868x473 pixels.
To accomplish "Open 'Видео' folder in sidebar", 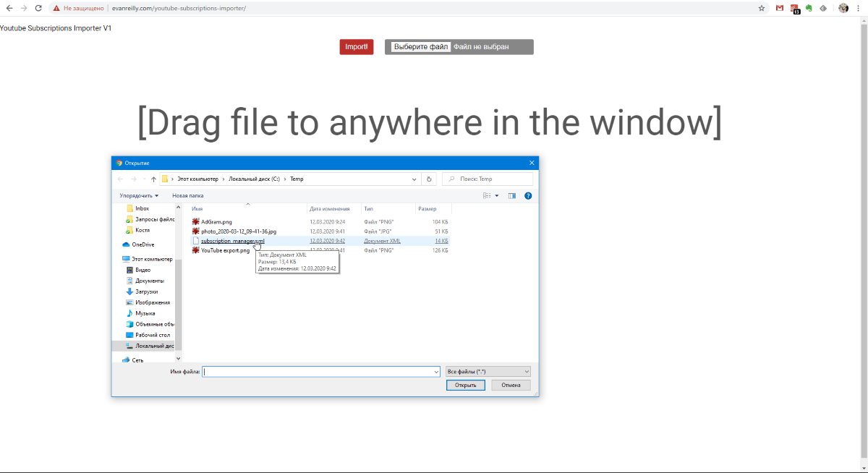I will click(x=138, y=270).
